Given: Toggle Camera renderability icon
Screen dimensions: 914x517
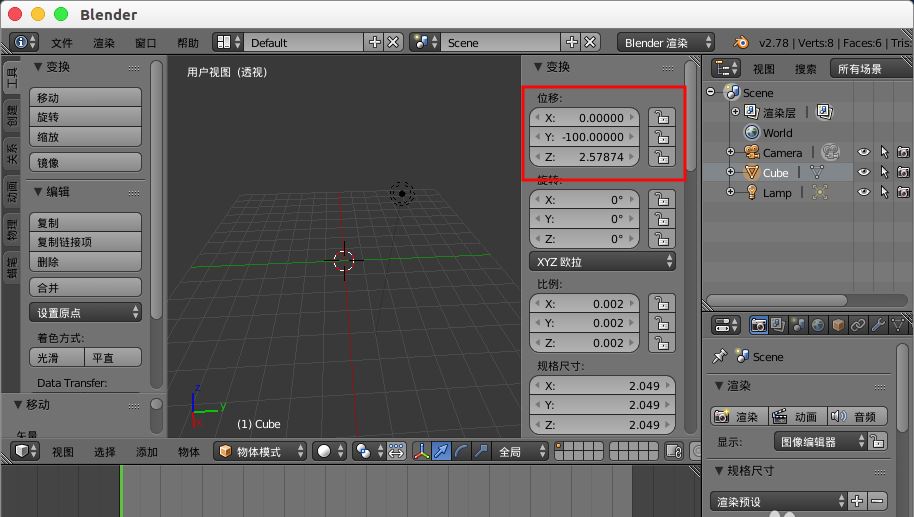Looking at the screenshot, I should [x=903, y=153].
